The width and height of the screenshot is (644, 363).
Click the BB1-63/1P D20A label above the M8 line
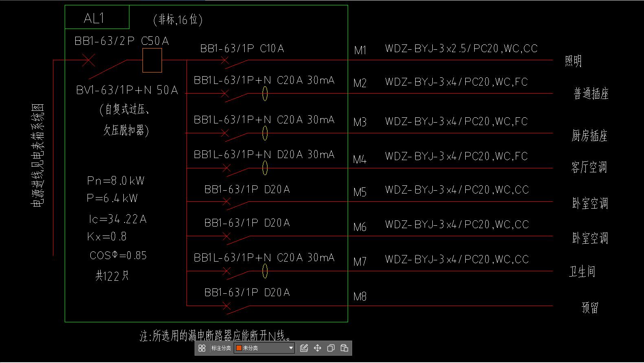247,293
